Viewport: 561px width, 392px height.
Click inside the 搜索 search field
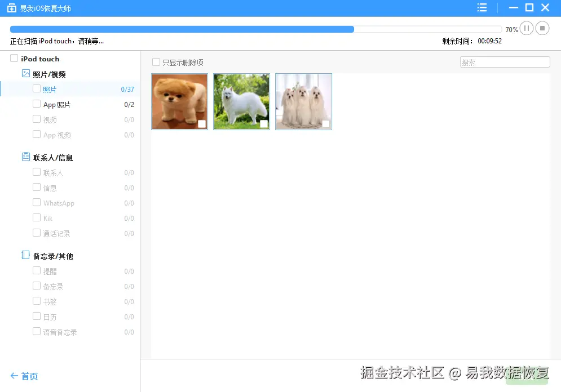coord(504,62)
